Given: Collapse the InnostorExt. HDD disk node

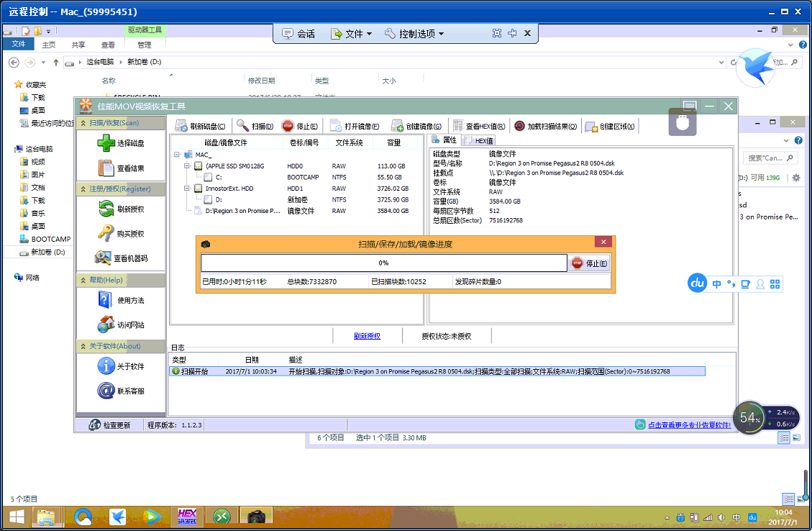Looking at the screenshot, I should pos(187,189).
